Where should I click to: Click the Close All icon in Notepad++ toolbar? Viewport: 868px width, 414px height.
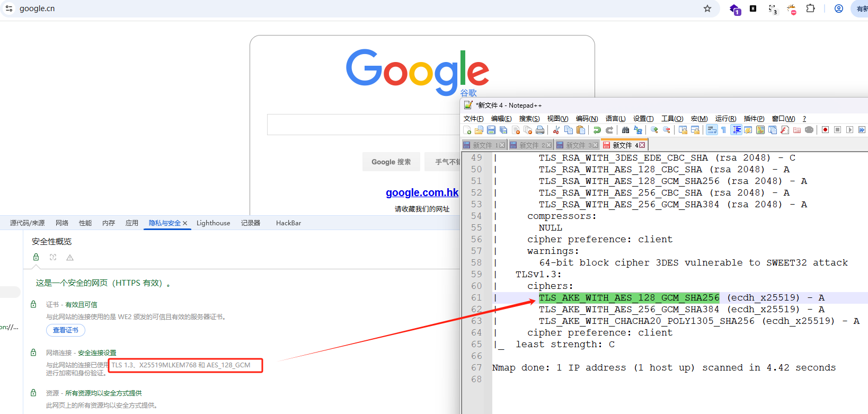[528, 130]
